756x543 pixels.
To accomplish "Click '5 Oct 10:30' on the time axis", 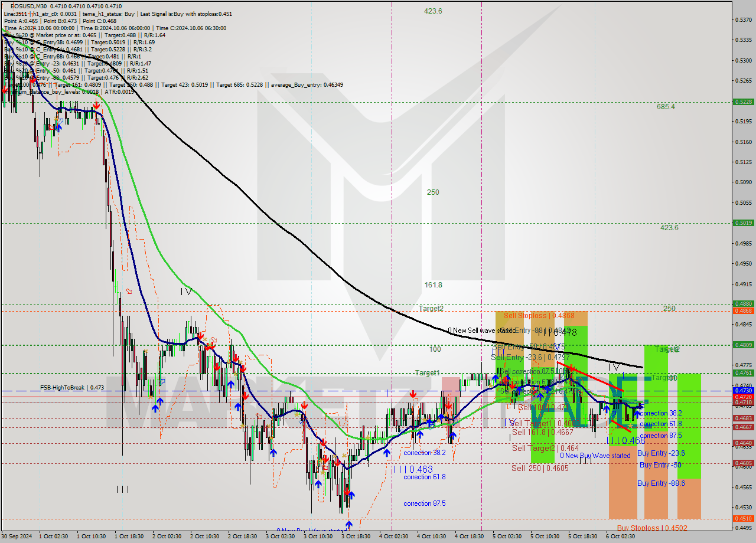I will coord(545,537).
